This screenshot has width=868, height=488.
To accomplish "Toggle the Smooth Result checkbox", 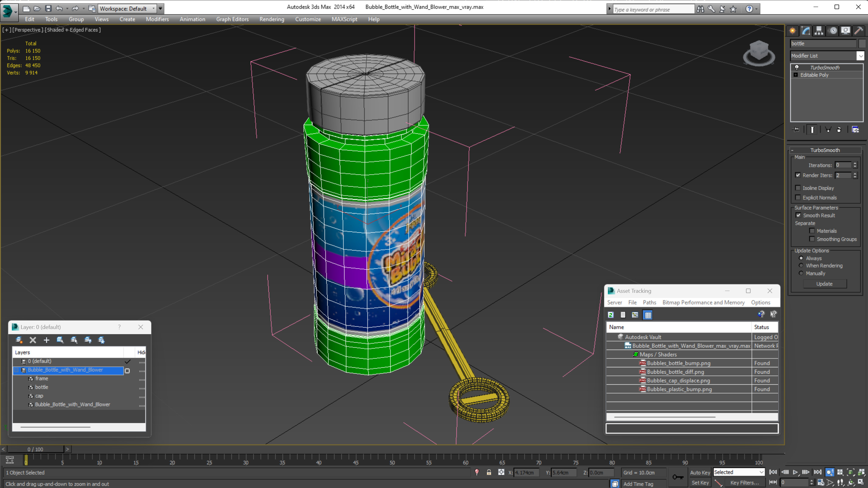I will pyautogui.click(x=798, y=215).
